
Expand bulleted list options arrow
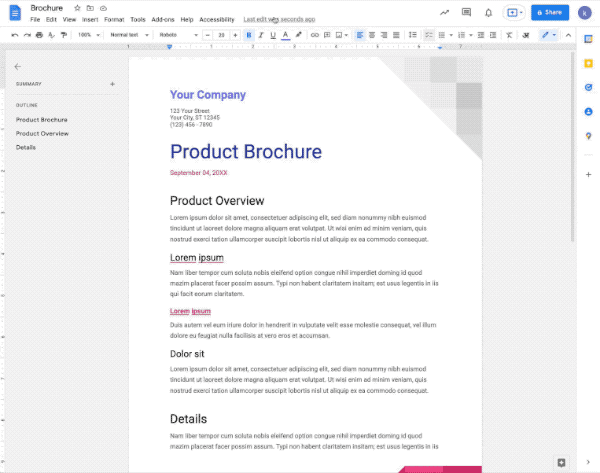pyautogui.click(x=451, y=35)
